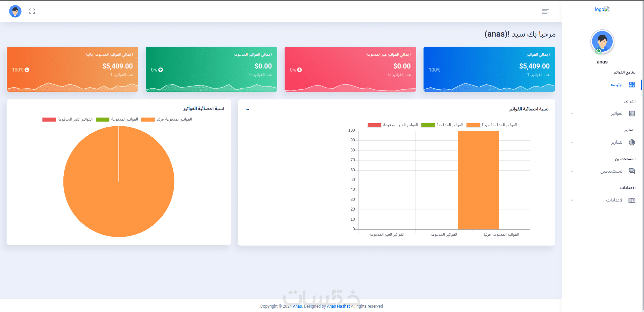Toggle the green paid legend in bar chart

442,125
